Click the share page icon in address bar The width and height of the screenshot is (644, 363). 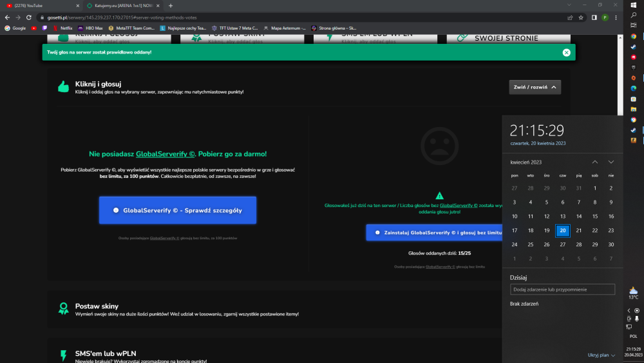pos(570,17)
